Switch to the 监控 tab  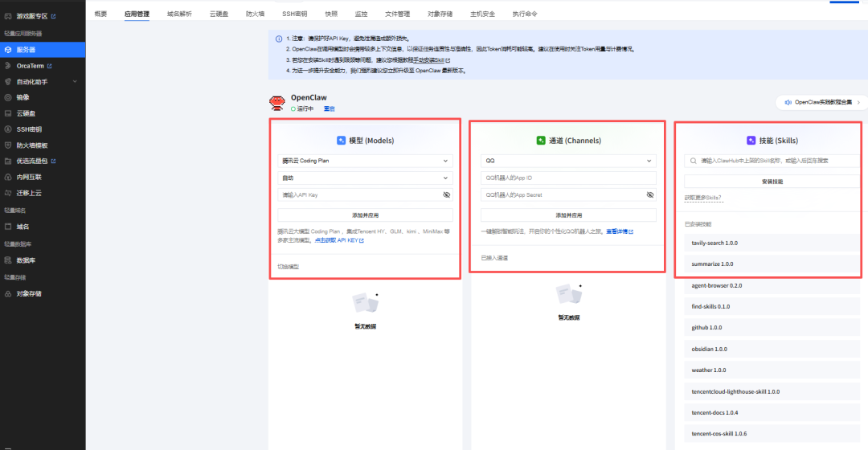(x=361, y=14)
